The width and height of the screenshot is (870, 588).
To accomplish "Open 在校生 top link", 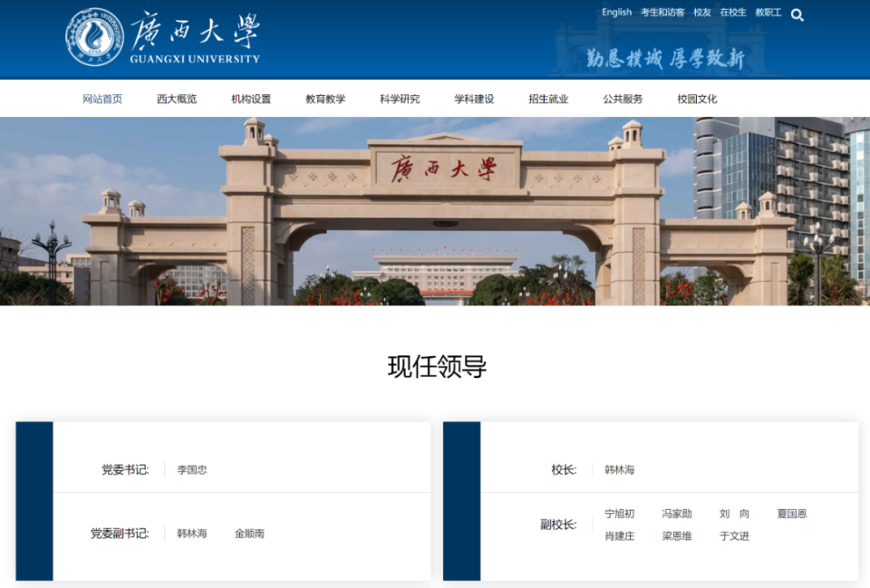I will [733, 12].
